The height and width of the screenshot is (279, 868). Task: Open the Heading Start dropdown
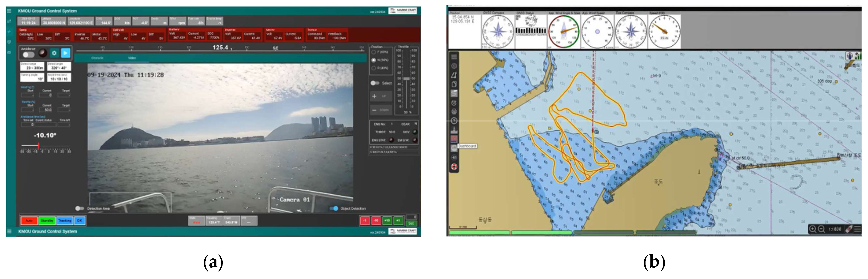28,95
